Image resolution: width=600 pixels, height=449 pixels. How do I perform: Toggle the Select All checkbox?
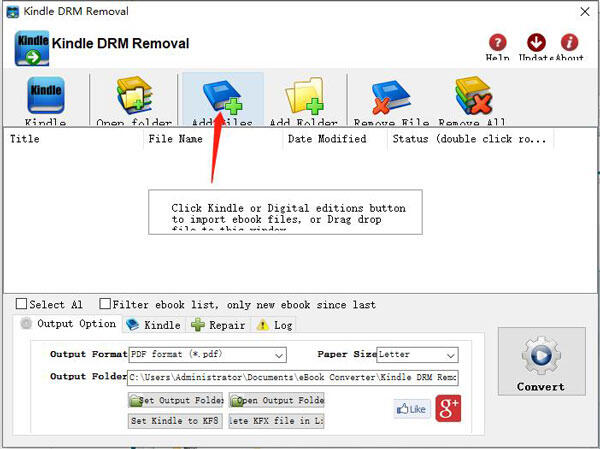[x=21, y=304]
